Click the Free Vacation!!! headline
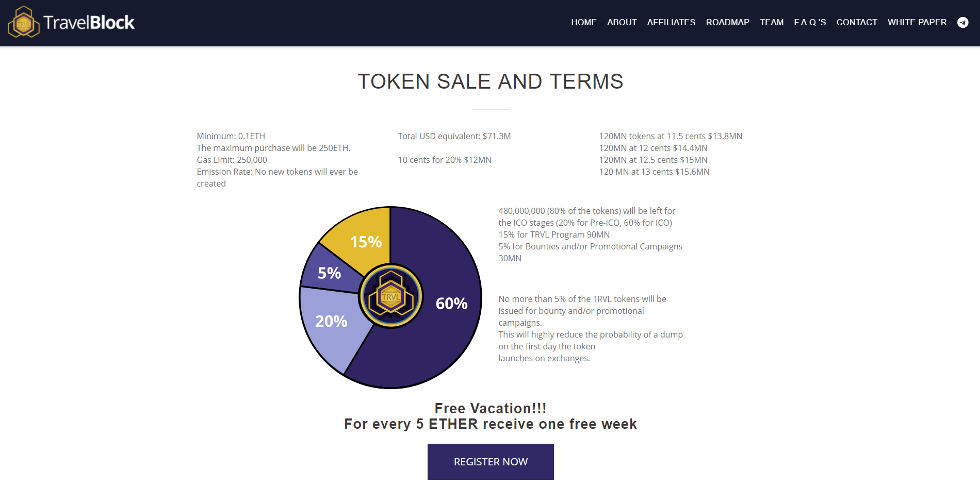This screenshot has width=980, height=487. (490, 408)
